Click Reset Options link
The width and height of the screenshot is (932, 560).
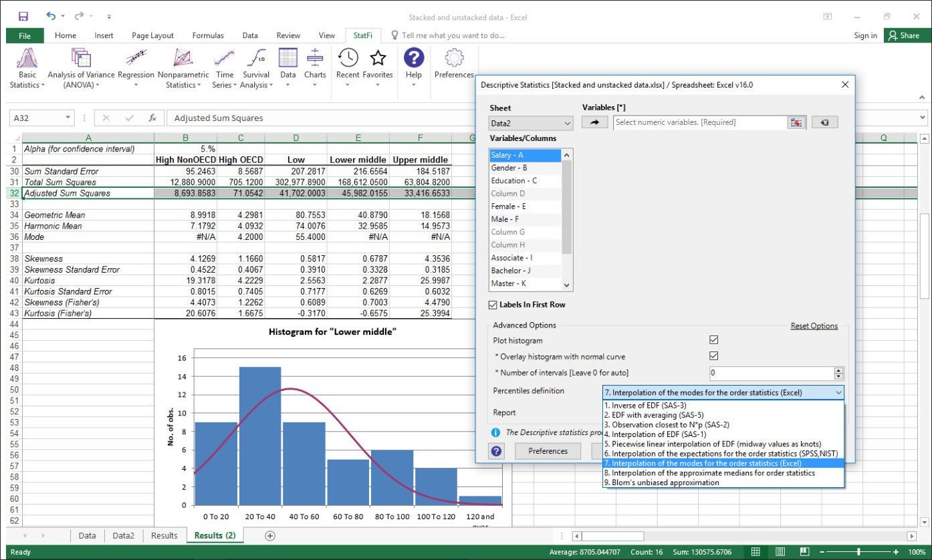coord(814,326)
